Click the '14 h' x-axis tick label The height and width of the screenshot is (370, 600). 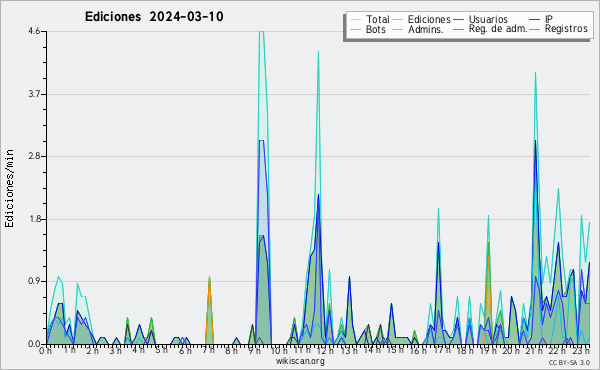(372, 350)
